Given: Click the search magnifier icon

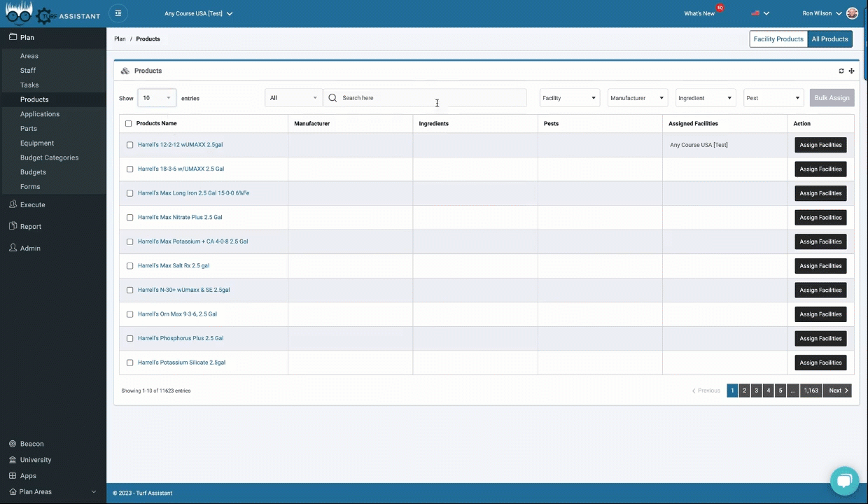Looking at the screenshot, I should (x=332, y=97).
